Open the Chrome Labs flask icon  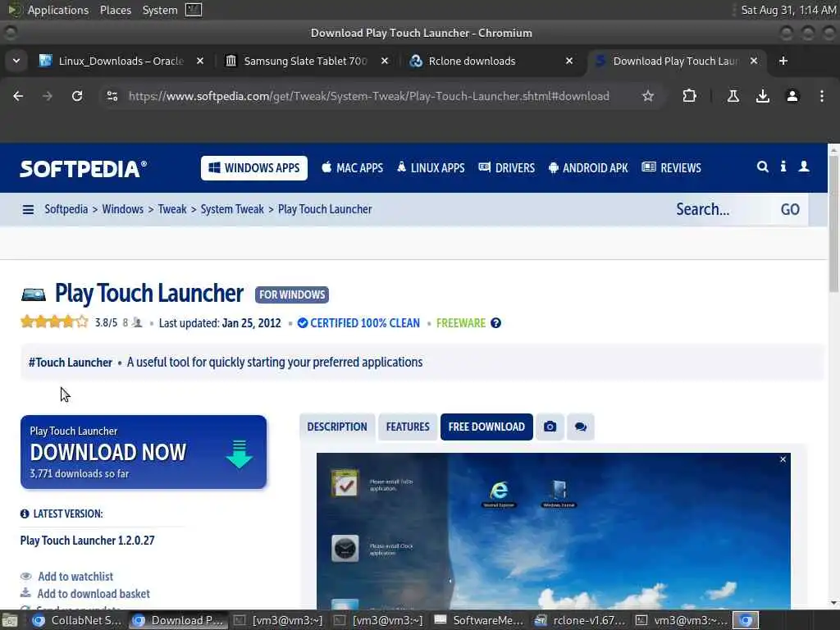pyautogui.click(x=733, y=96)
